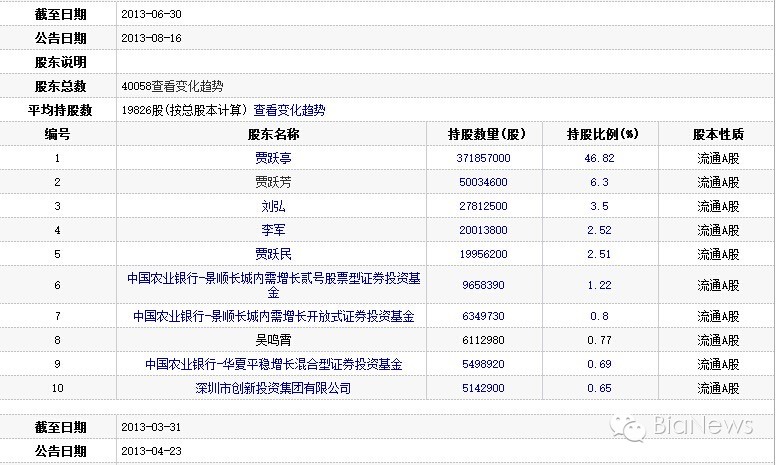This screenshot has width=777, height=465.
Task: Select share count 20013800
Action: tap(483, 230)
